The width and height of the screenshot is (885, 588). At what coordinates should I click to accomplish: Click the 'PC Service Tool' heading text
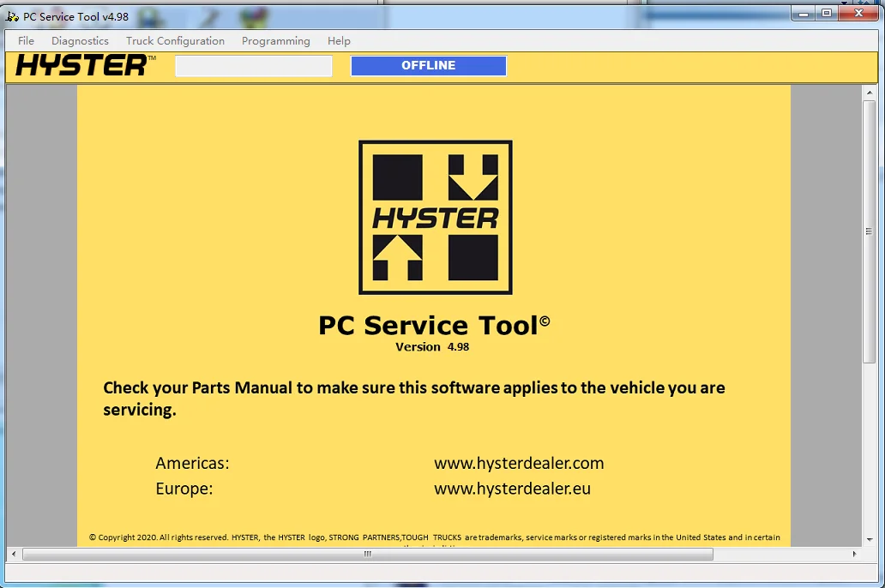click(434, 325)
